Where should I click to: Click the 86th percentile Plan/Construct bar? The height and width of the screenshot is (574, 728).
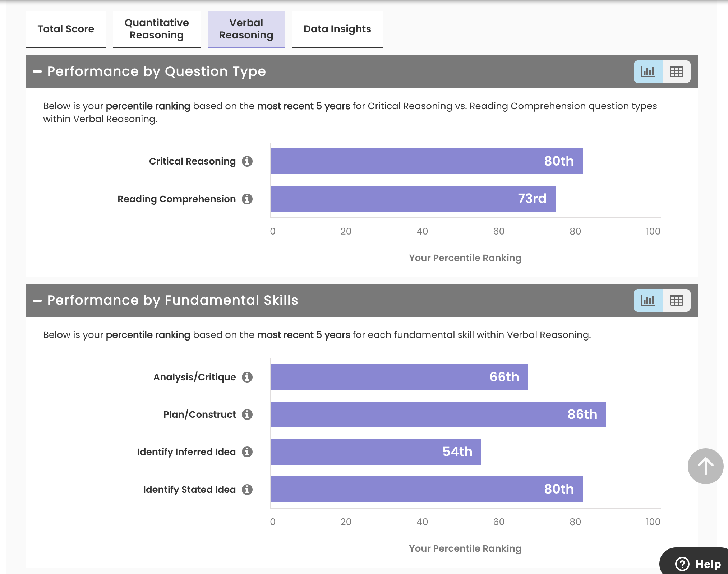[x=438, y=415]
